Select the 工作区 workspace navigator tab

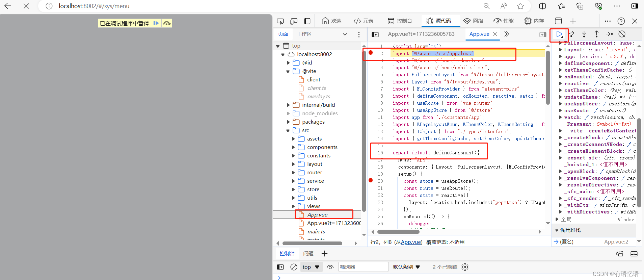(304, 34)
